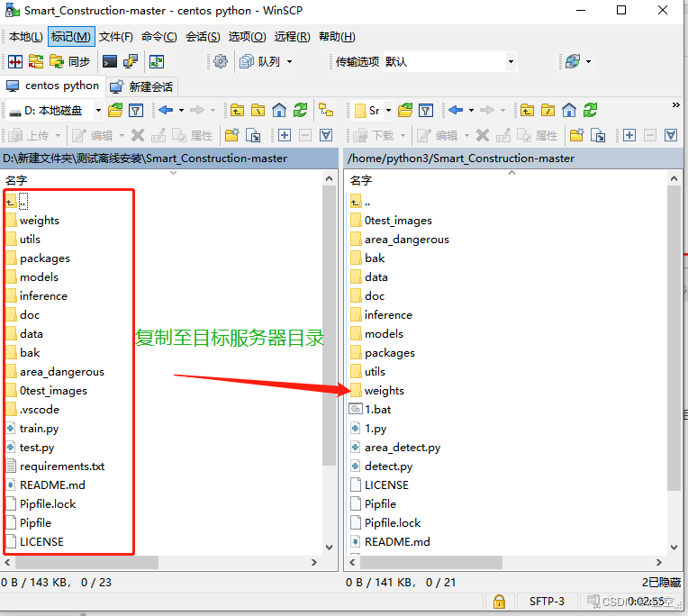Go back in remote panel history
688x616 pixels.
click(456, 110)
